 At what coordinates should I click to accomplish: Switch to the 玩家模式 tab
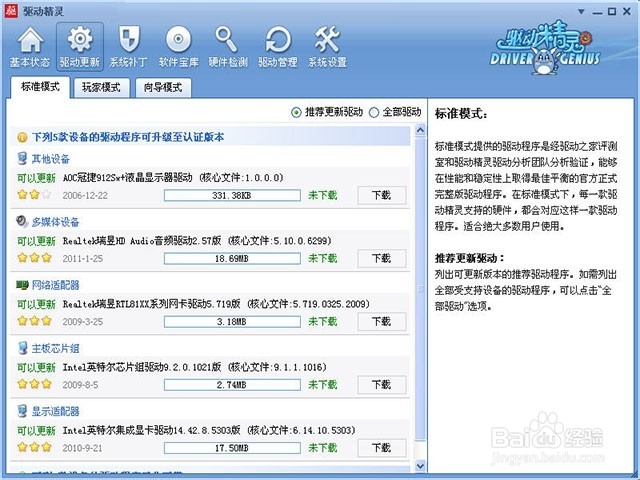(102, 88)
